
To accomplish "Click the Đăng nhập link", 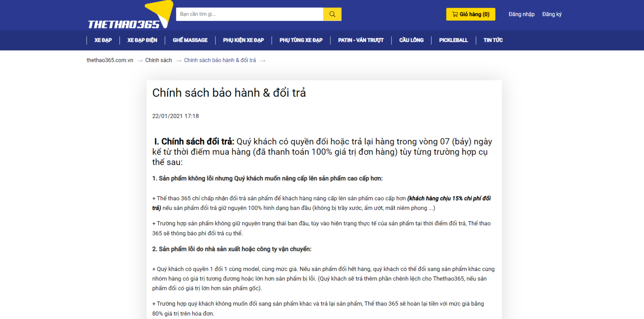I will click(x=521, y=14).
